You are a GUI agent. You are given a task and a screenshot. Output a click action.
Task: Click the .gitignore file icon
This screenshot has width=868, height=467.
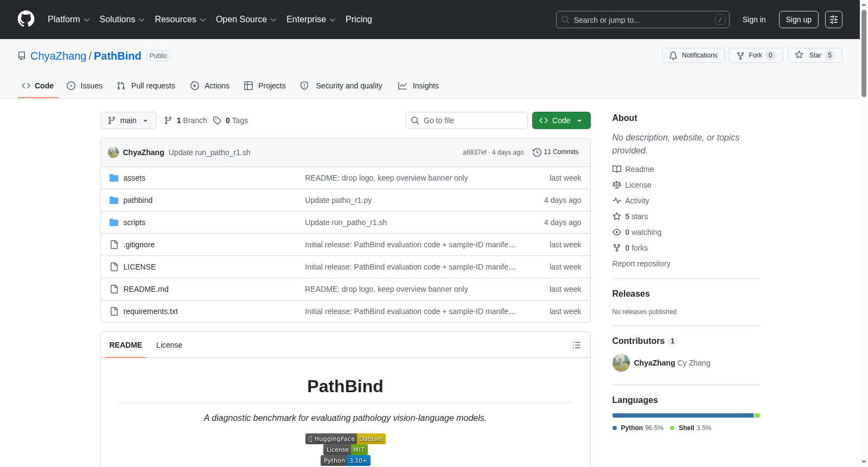(x=114, y=245)
